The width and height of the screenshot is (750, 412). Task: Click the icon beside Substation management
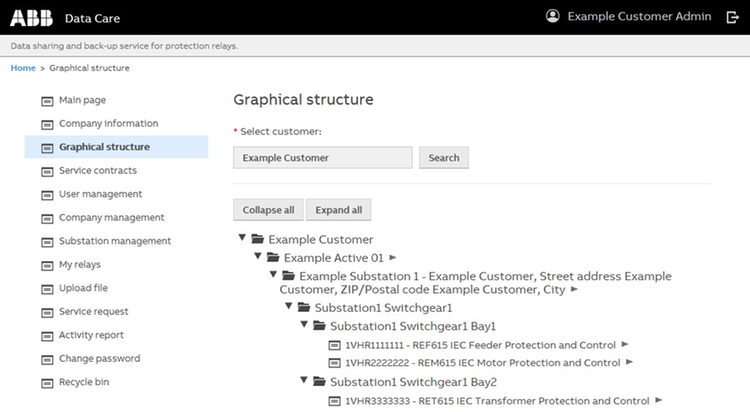point(47,242)
